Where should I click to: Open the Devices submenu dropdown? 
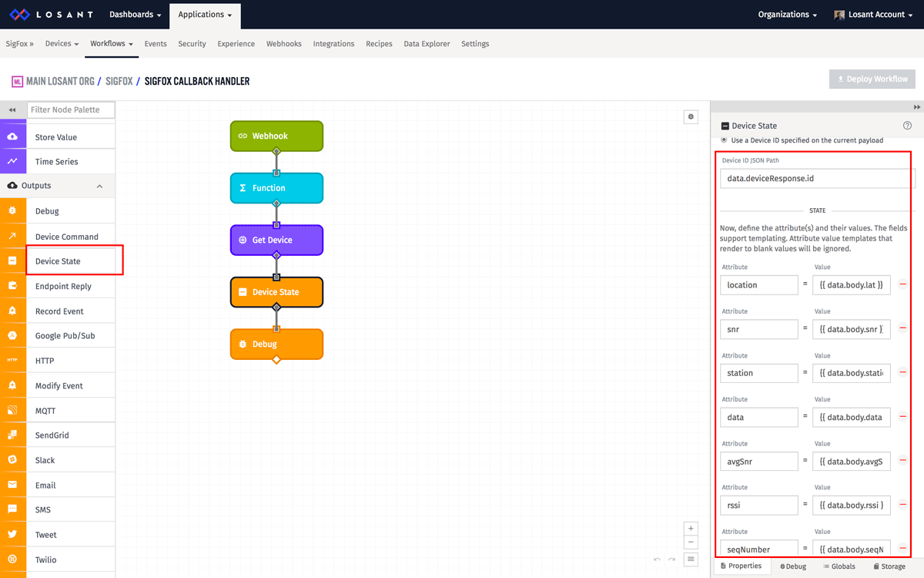pos(62,44)
